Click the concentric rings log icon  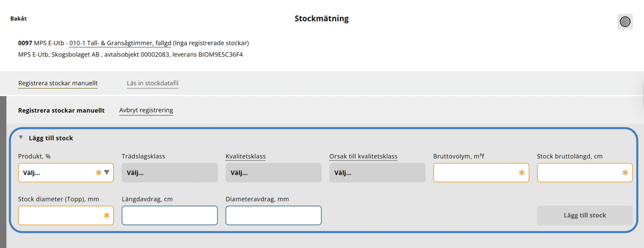[625, 22]
